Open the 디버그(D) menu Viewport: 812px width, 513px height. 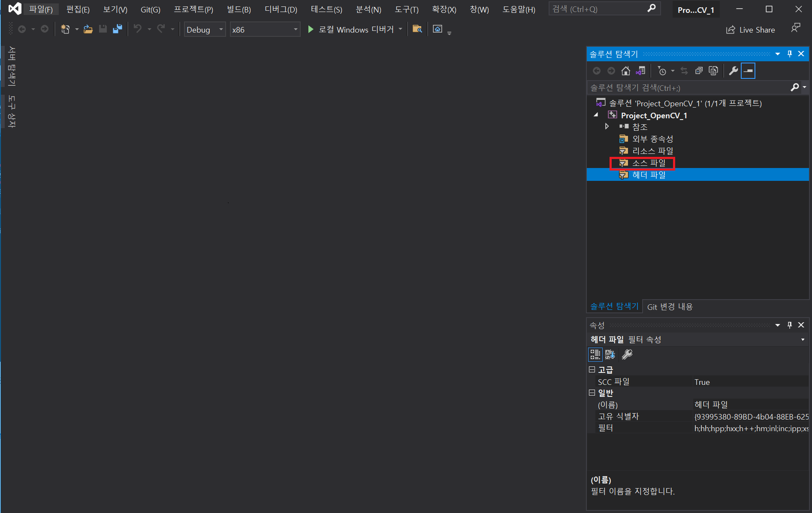click(281, 9)
